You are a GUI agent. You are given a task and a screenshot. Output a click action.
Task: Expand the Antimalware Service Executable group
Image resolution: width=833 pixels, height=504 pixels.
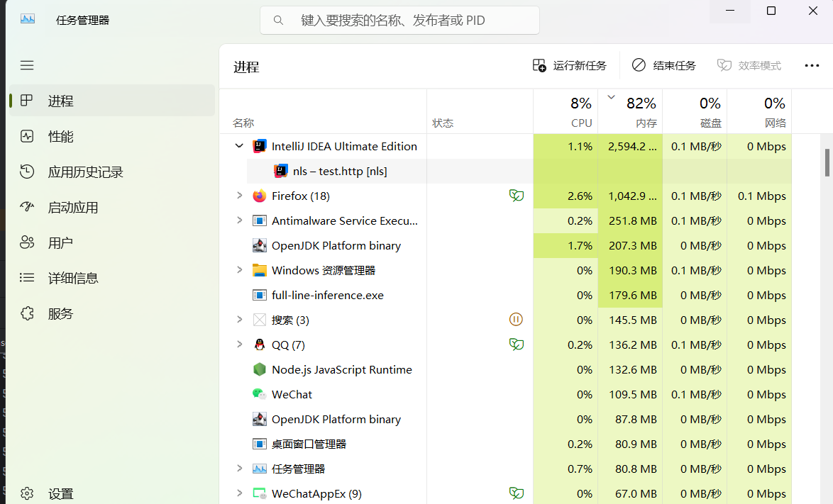[x=239, y=220]
